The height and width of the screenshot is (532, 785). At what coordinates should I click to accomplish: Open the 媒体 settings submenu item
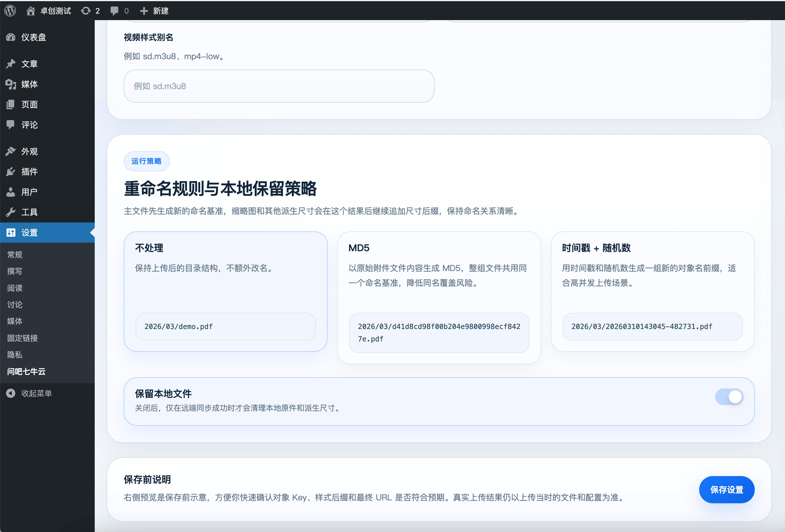click(15, 321)
